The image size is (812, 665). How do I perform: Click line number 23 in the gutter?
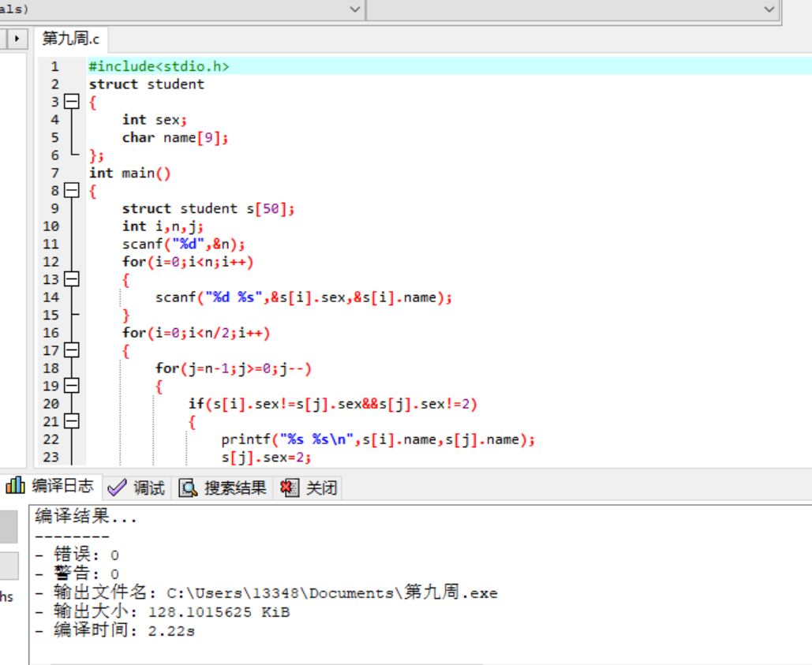(51, 457)
